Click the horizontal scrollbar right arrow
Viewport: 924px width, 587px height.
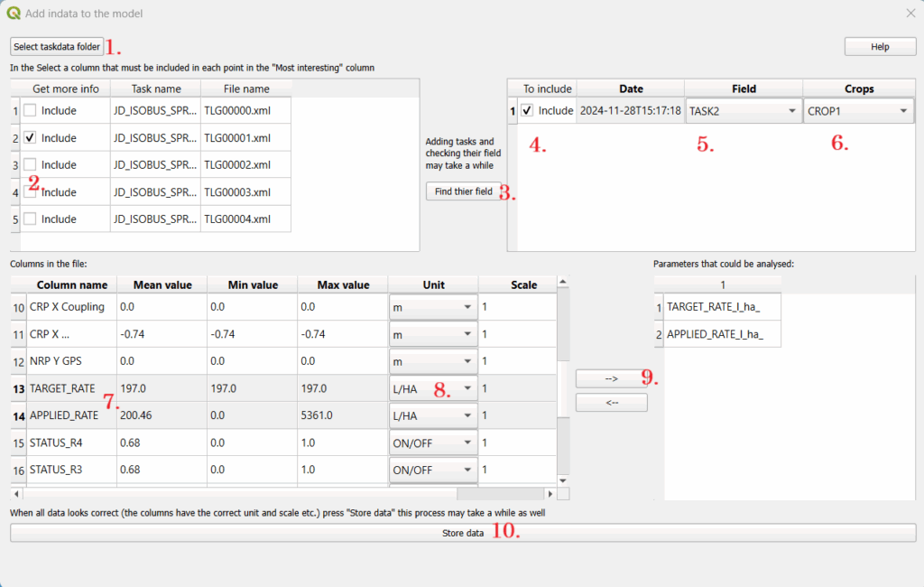pos(550,494)
